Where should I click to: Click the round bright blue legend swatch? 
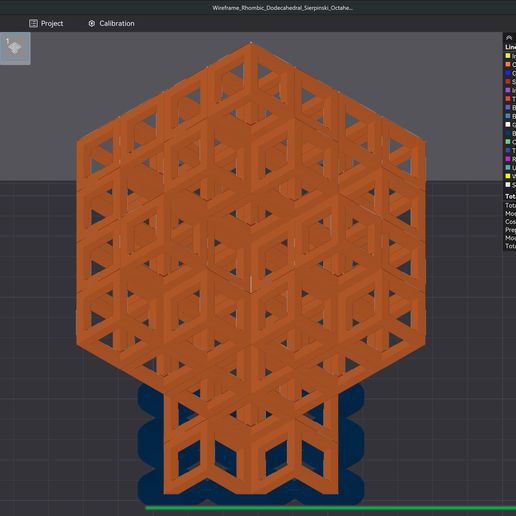508,73
